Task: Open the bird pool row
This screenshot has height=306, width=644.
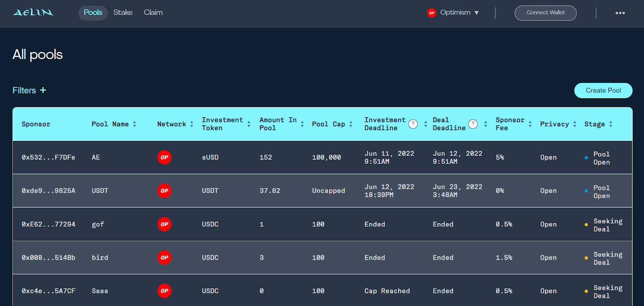Action: (100, 258)
